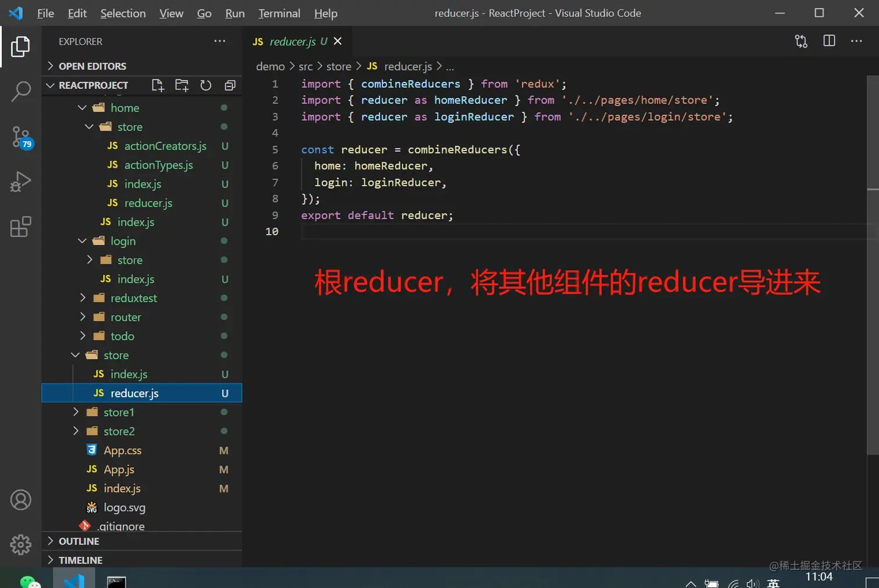Click demo in the breadcrumb path
This screenshot has width=879, height=588.
[270, 67]
